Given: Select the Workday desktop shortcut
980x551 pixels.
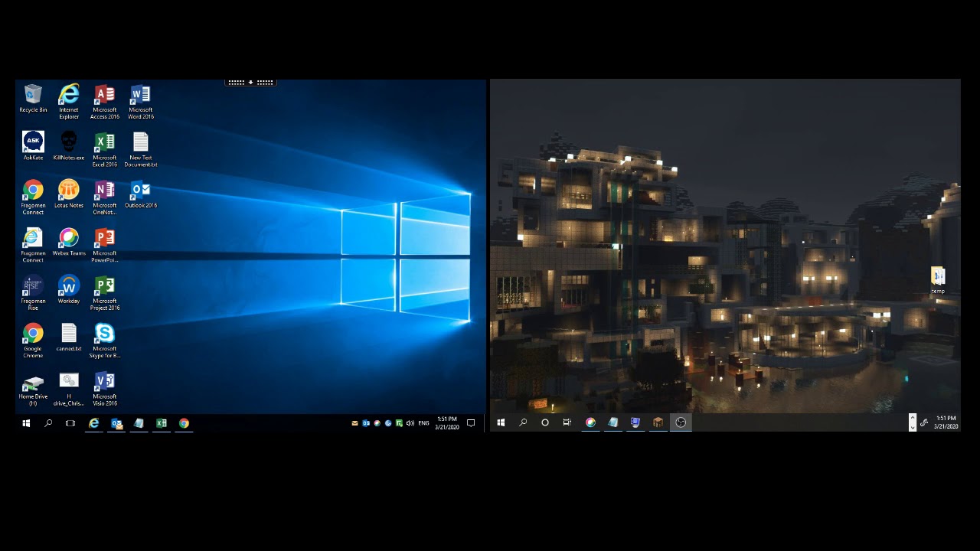Looking at the screenshot, I should click(x=69, y=289).
